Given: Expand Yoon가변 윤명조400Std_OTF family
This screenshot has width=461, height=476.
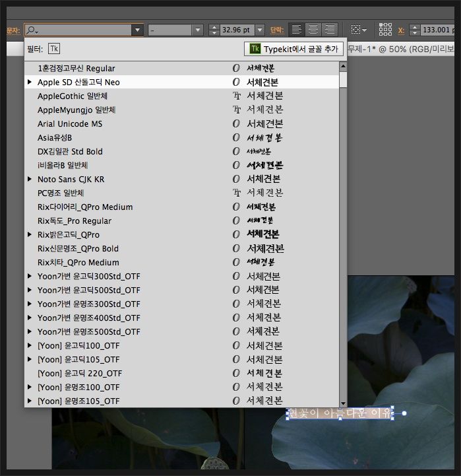Looking at the screenshot, I should point(30,318).
